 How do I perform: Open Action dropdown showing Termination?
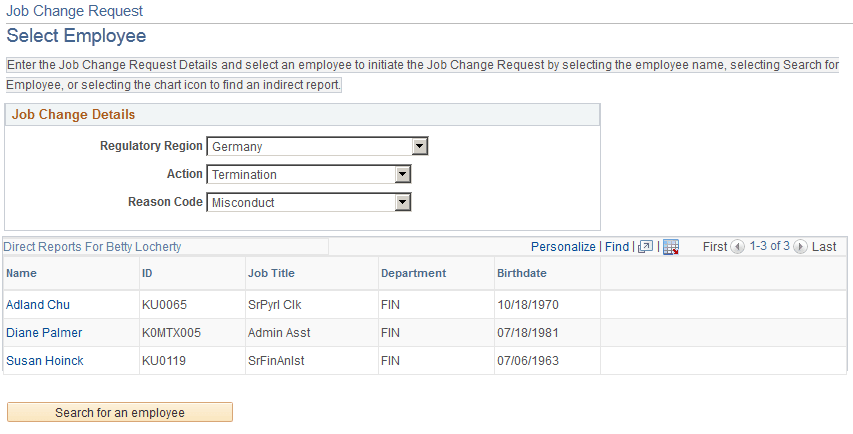click(308, 174)
